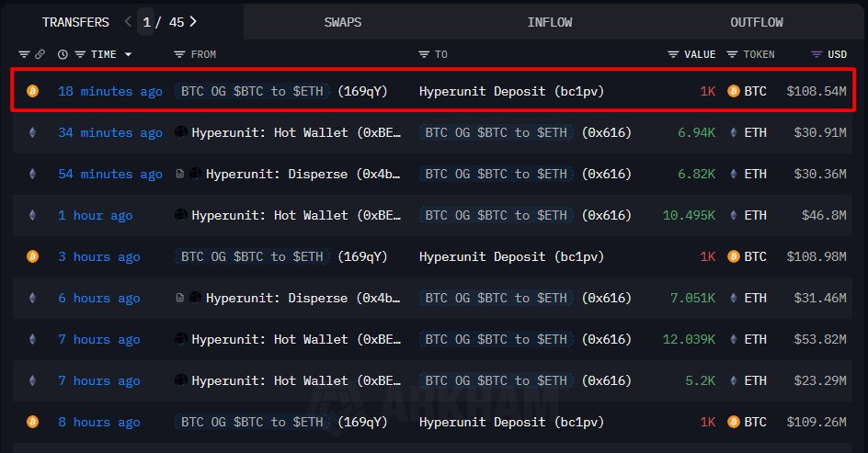Click the value 6.94K
The height and width of the screenshot is (453, 868).
[696, 132]
